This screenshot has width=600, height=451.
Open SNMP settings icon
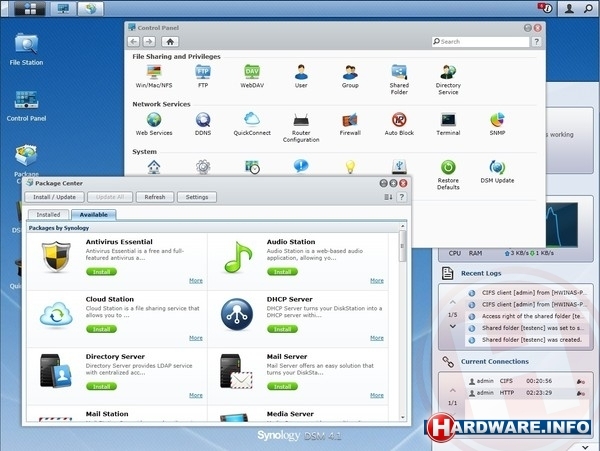pos(497,124)
